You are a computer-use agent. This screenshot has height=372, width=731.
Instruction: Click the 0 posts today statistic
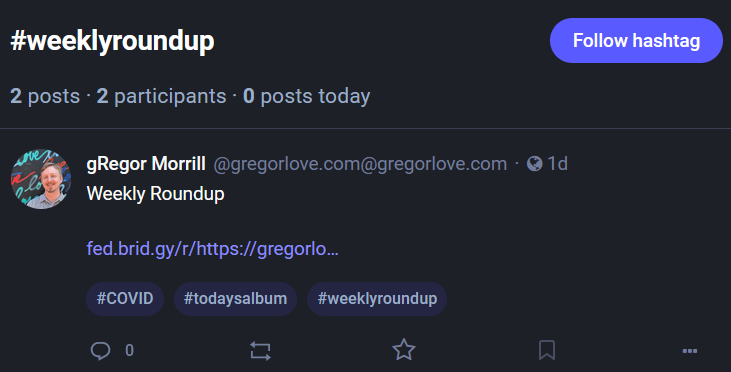pyautogui.click(x=307, y=96)
